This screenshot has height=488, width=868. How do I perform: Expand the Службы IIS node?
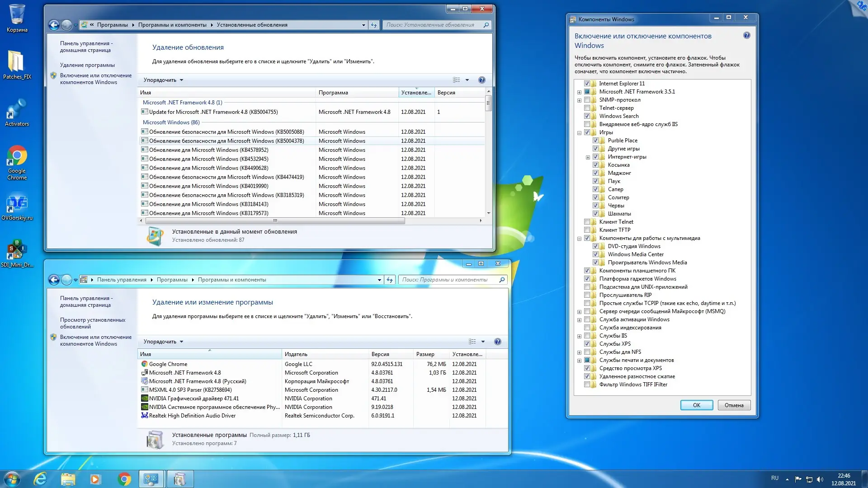(580, 336)
